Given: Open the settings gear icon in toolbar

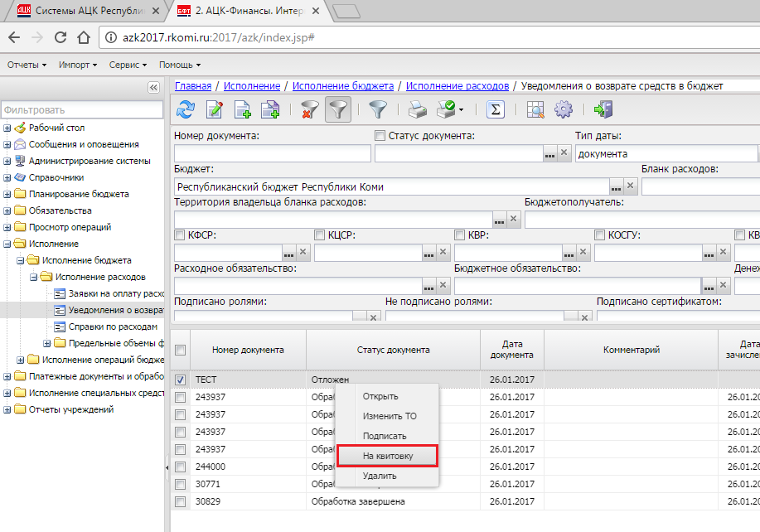Looking at the screenshot, I should coord(564,109).
